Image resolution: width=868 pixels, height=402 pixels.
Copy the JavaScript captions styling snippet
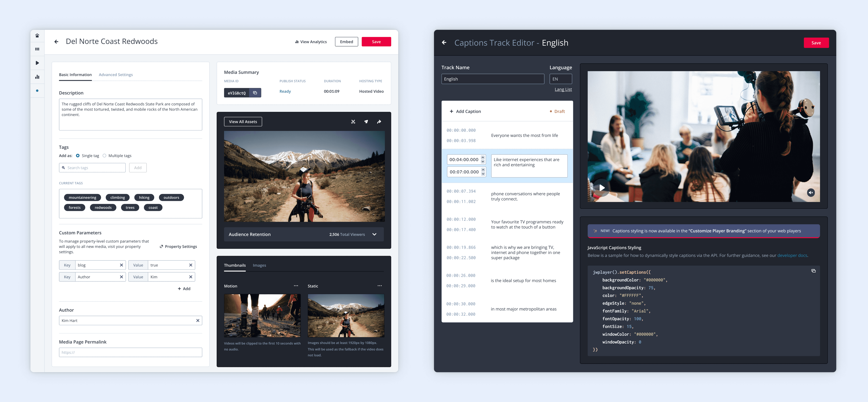click(x=813, y=271)
